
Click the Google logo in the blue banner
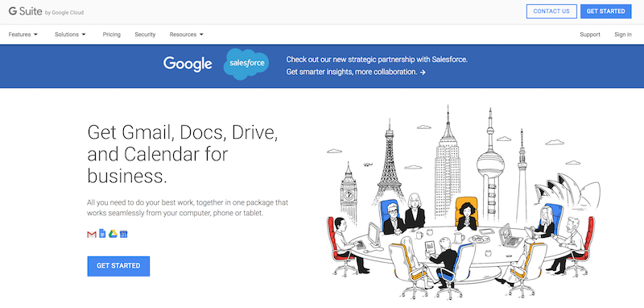click(x=188, y=65)
